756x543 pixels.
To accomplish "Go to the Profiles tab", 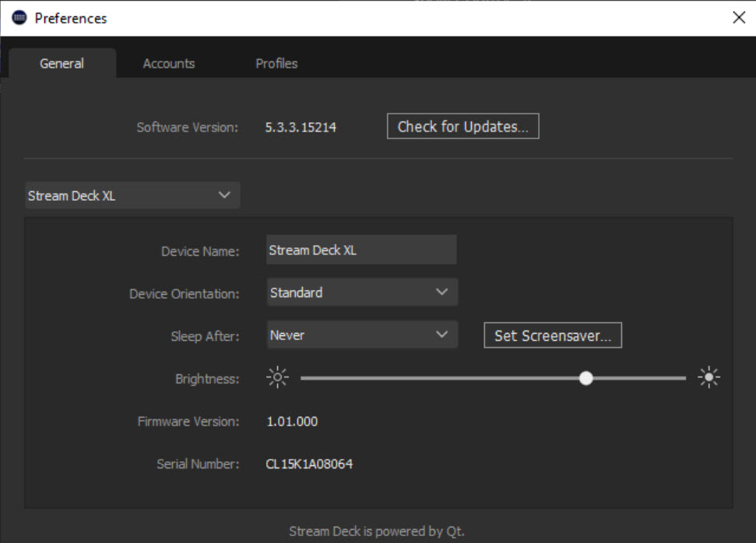I will pyautogui.click(x=276, y=64).
